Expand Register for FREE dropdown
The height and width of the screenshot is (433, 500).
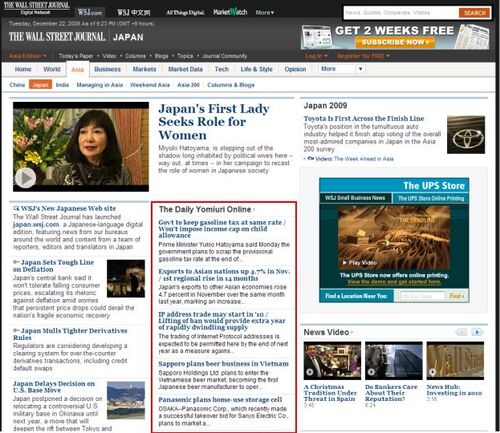(363, 56)
